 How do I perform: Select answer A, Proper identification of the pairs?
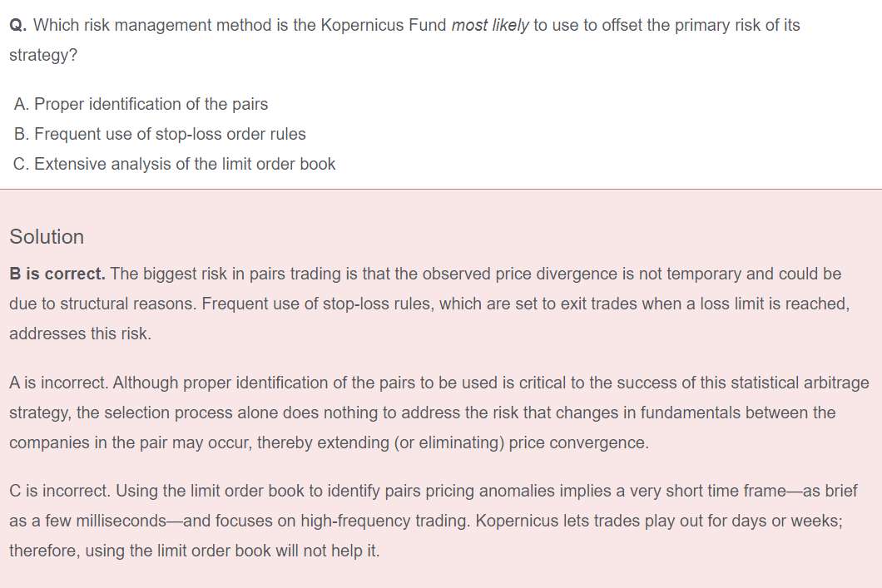141,104
